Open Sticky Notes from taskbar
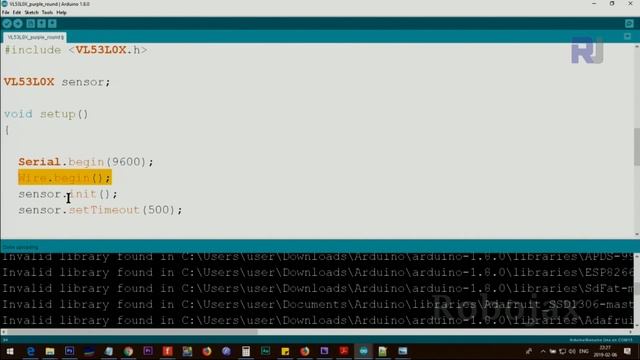The height and width of the screenshot is (360, 640). tap(285, 351)
